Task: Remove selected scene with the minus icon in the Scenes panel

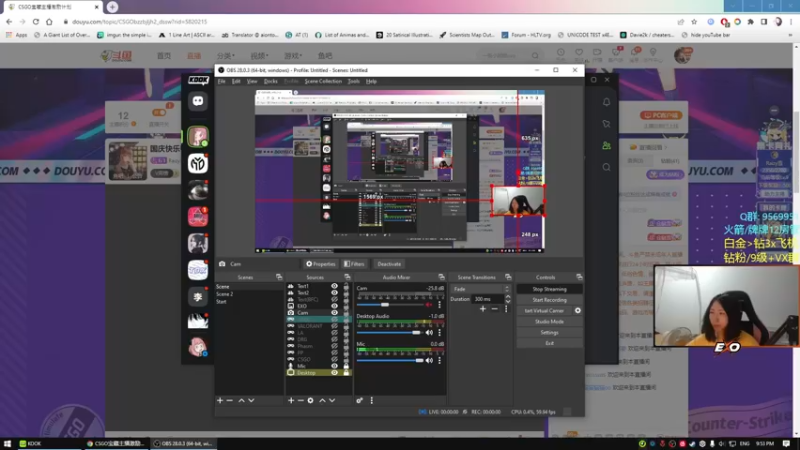Action: pyautogui.click(x=230, y=401)
